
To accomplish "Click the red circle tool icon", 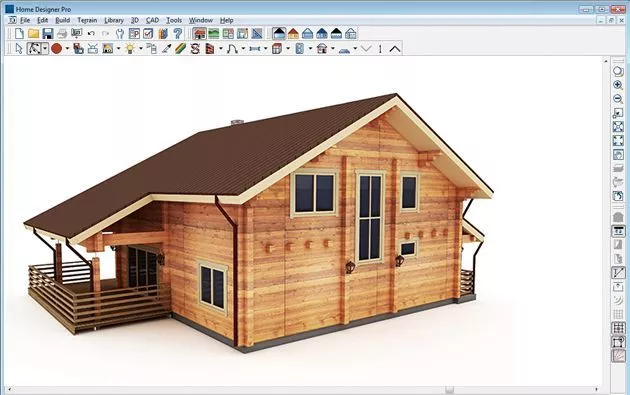I will coord(57,49).
